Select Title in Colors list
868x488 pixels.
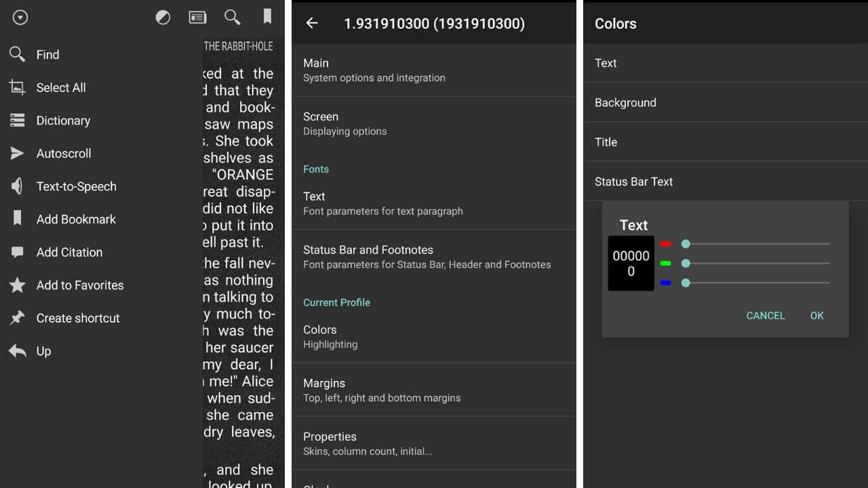pyautogui.click(x=726, y=142)
